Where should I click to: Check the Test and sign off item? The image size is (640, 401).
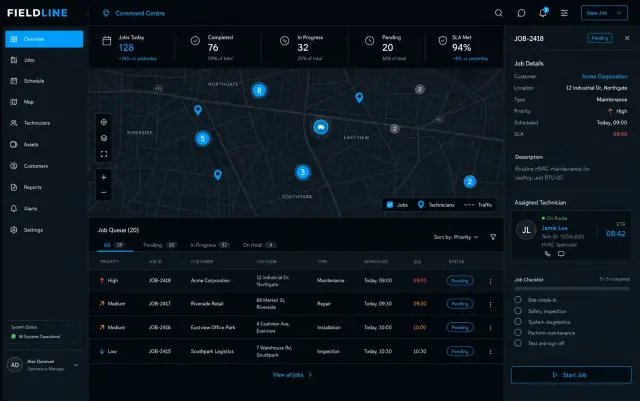pyautogui.click(x=518, y=343)
